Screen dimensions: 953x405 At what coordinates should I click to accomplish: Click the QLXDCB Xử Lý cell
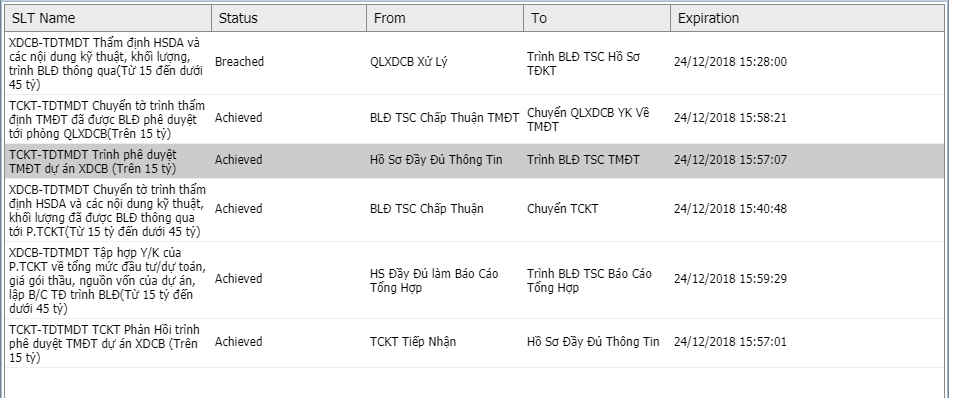408,62
